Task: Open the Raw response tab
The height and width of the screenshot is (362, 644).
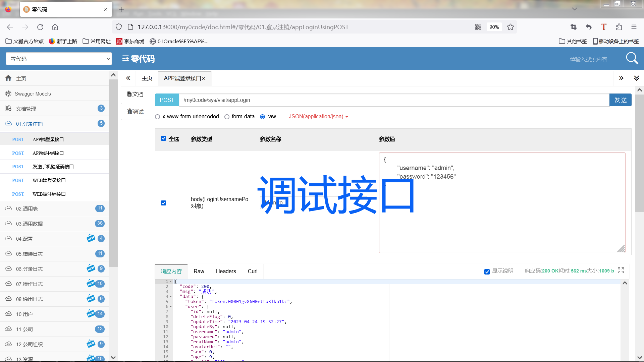Action: (199, 271)
